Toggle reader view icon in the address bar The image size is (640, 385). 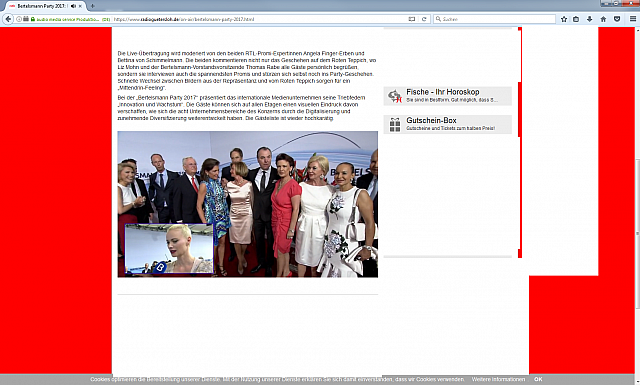coord(412,19)
